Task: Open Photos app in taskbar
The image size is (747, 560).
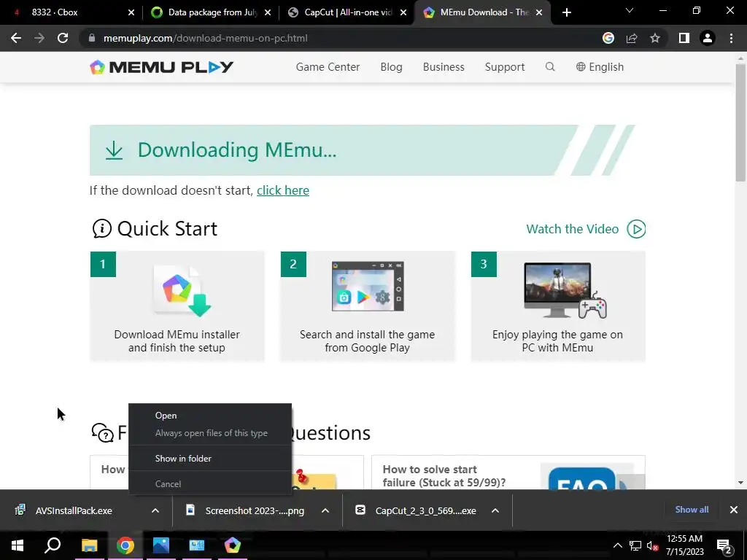Action: 161,545
